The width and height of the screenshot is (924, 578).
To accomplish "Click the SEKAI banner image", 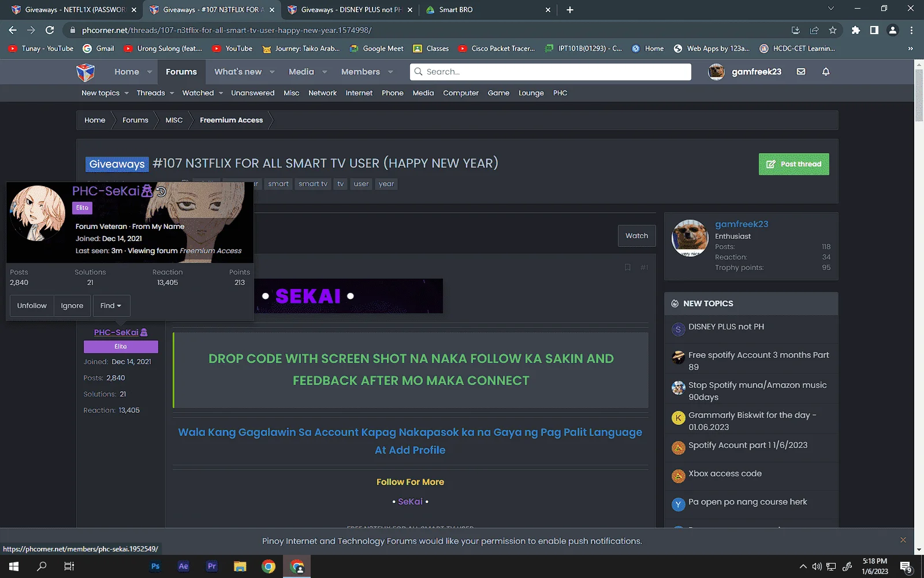I will [x=348, y=296].
